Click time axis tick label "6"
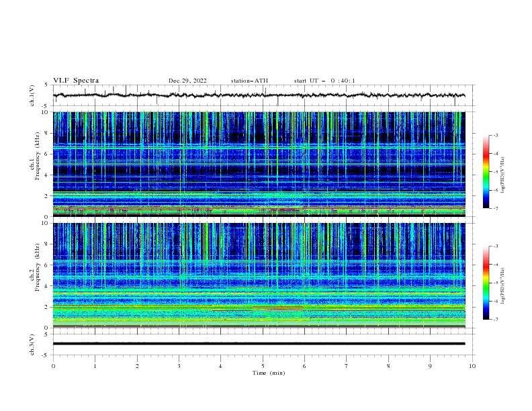Image resolution: width=532 pixels, height=411 pixels. tap(304, 366)
